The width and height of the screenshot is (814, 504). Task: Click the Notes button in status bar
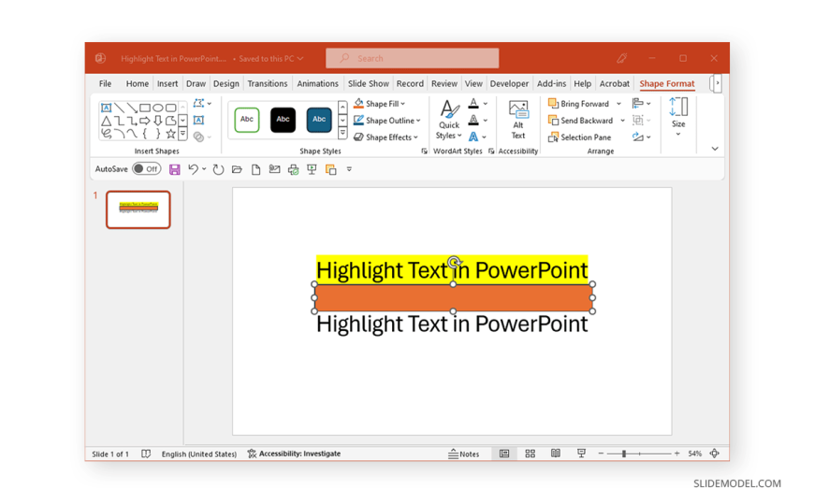pyautogui.click(x=463, y=454)
